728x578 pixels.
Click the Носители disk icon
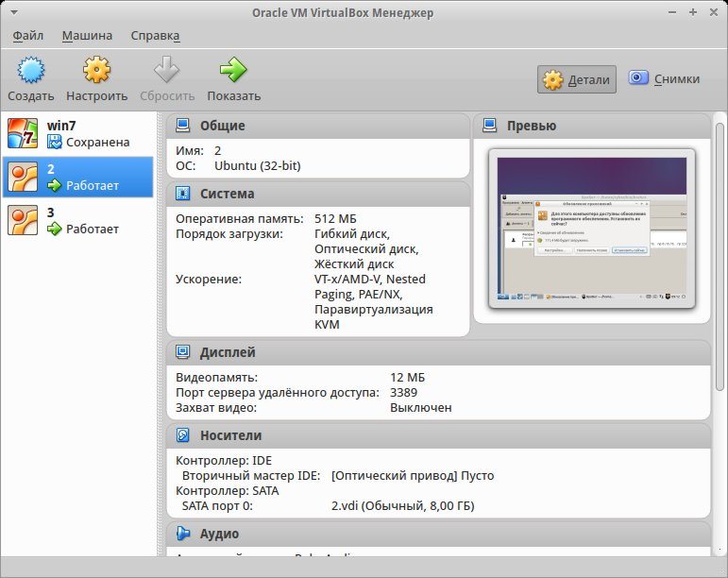[183, 435]
